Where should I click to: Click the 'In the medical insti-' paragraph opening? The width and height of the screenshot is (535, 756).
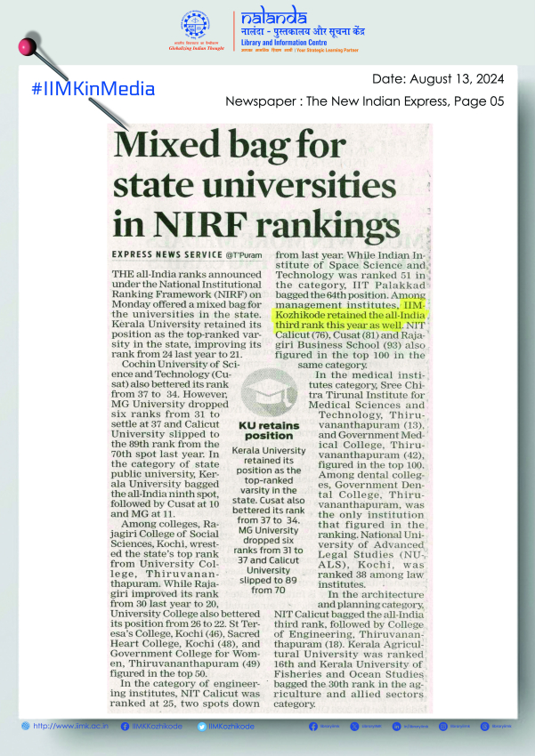coord(369,375)
